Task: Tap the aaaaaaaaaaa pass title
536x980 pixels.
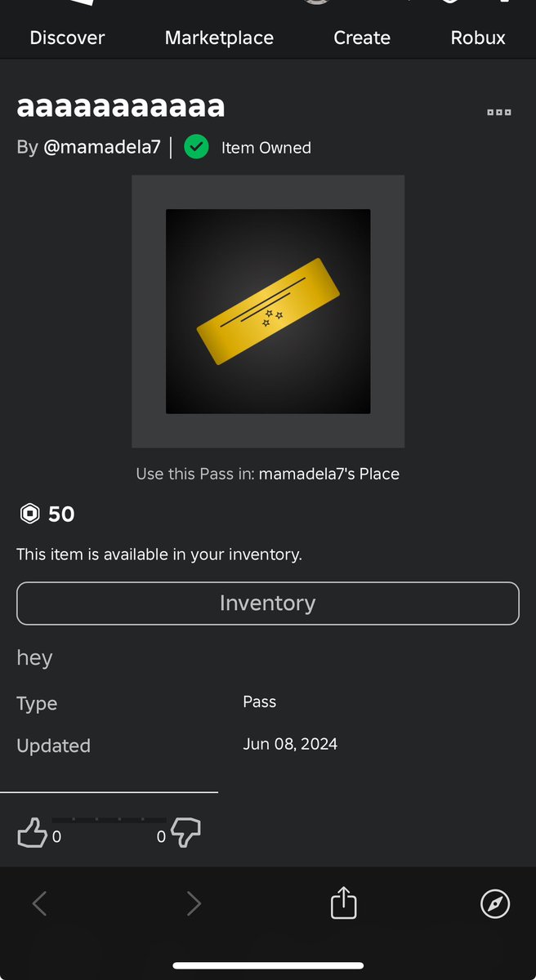Action: tap(121, 106)
